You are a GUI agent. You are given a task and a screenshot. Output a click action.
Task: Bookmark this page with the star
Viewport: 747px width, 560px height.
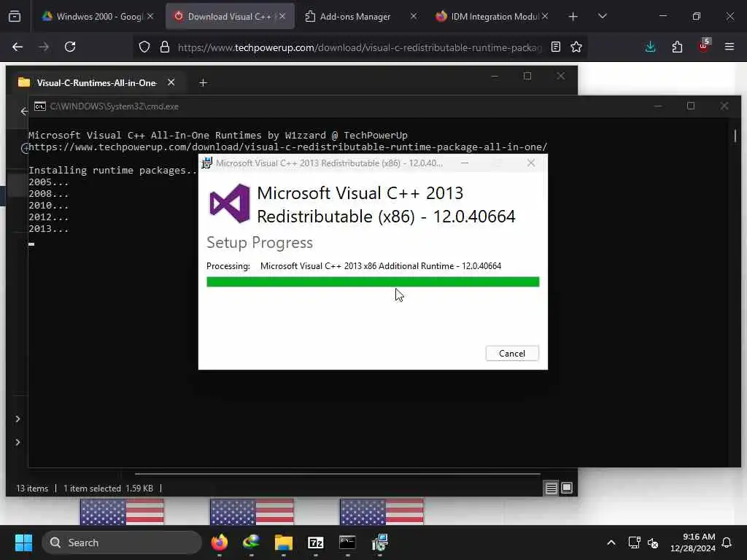coord(576,47)
